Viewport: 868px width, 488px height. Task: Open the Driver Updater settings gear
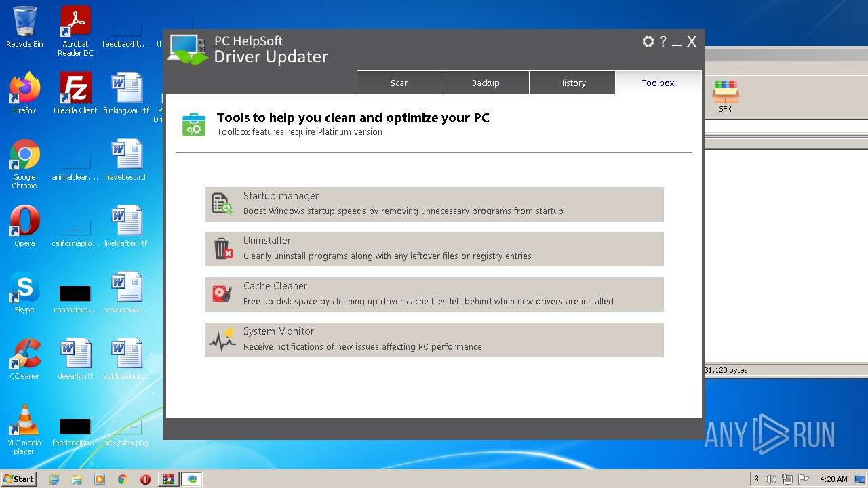(648, 41)
